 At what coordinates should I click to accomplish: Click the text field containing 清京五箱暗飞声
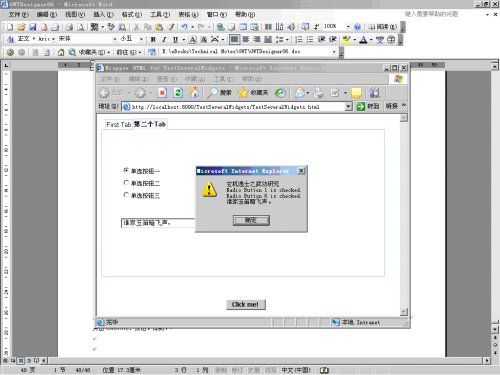click(x=158, y=223)
